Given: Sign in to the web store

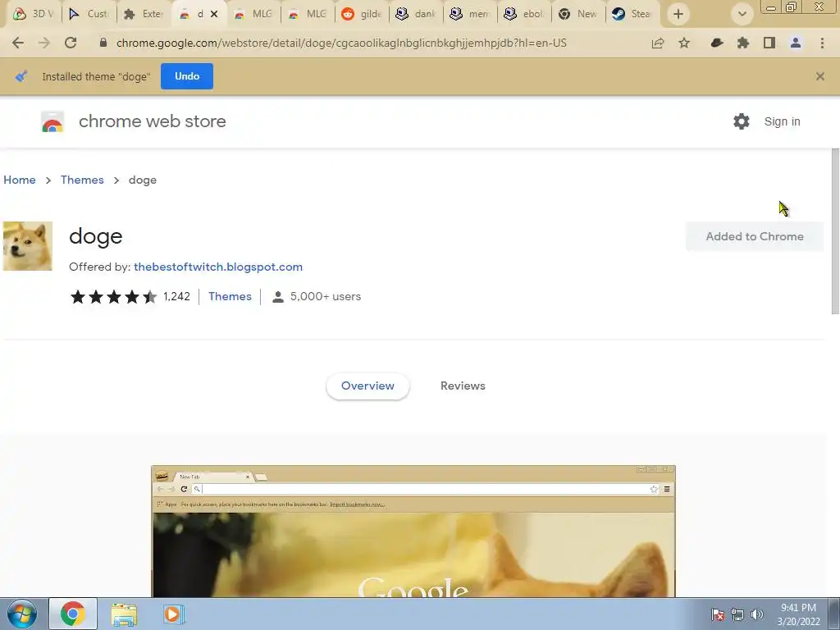Looking at the screenshot, I should click(x=782, y=121).
